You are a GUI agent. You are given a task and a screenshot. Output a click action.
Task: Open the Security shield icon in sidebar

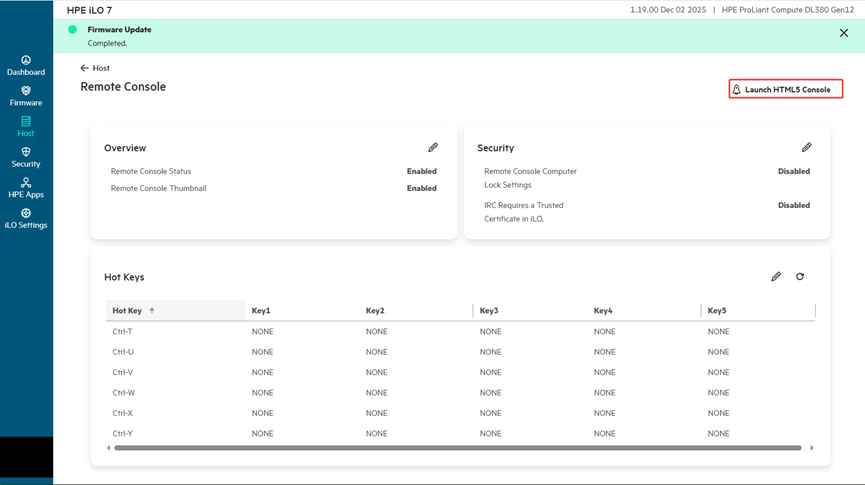(26, 153)
